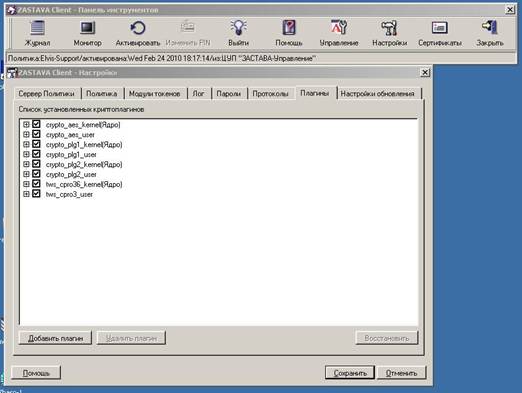Open the Модули токенов tab

(155, 94)
